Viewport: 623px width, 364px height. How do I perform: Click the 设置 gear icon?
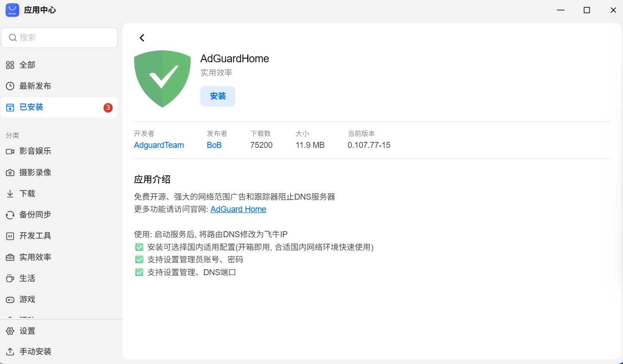(x=10, y=331)
